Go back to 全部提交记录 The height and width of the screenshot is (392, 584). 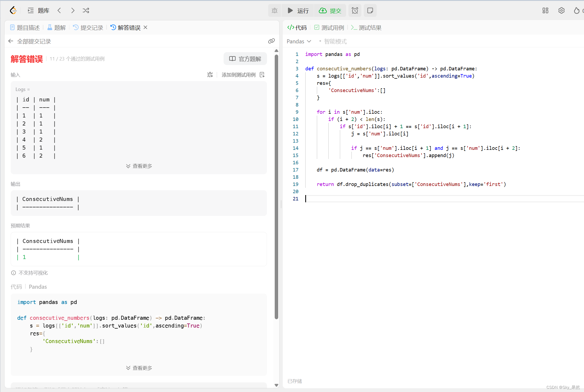[29, 41]
